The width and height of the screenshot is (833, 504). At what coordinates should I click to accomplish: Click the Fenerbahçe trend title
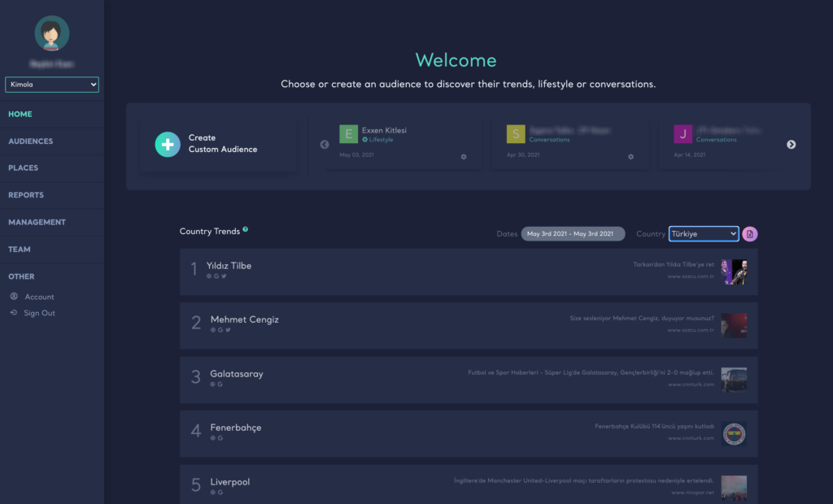[236, 428]
